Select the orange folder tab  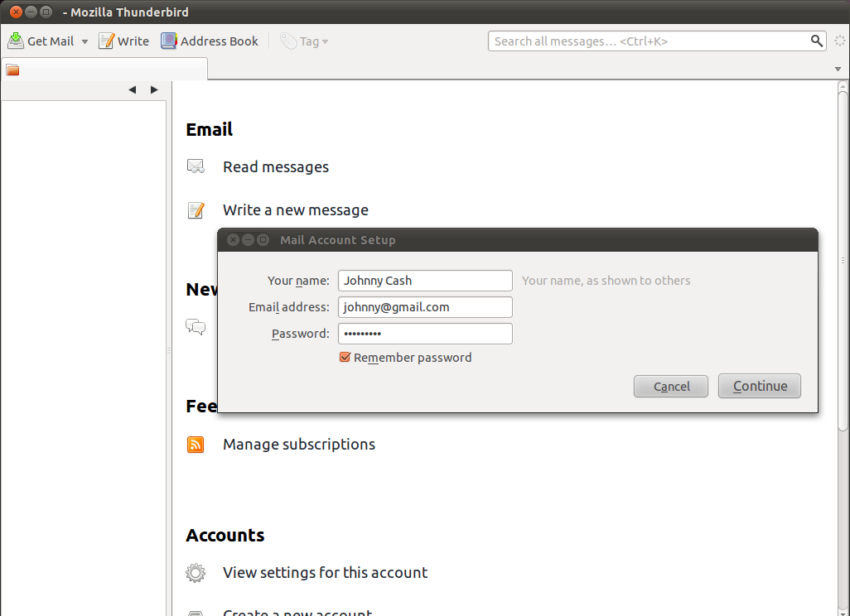point(13,70)
